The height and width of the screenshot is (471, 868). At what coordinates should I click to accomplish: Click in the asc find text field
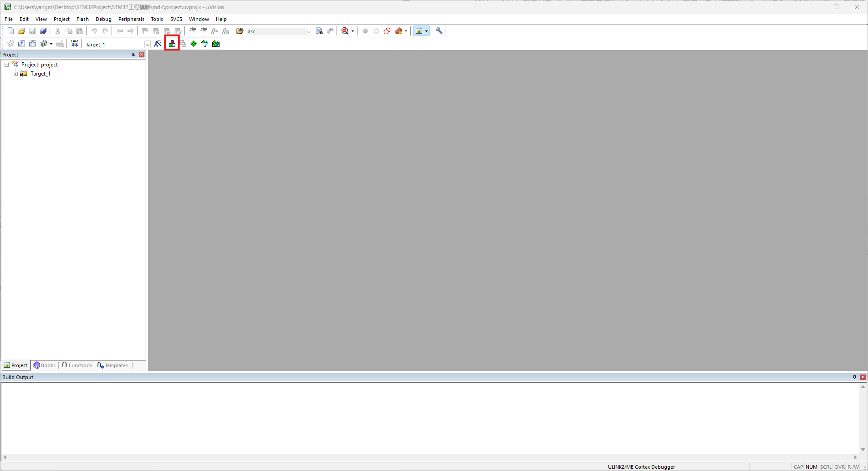[x=276, y=31]
